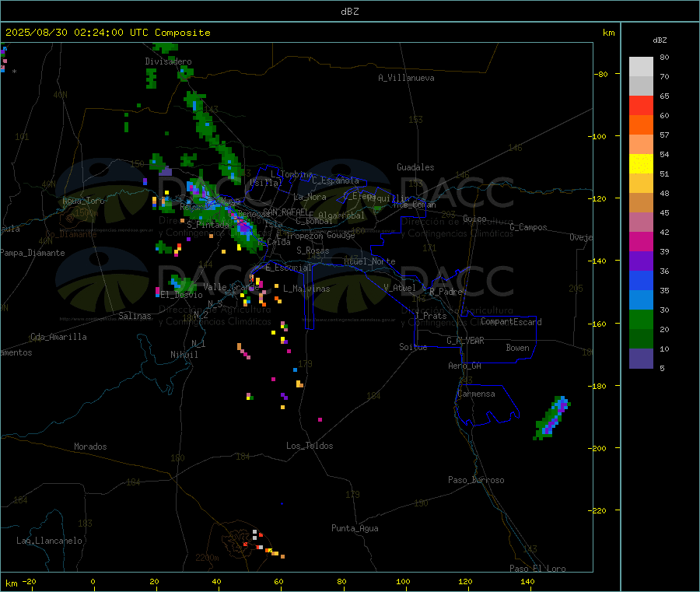Select the red 60-65 dBZ legend color

pyautogui.click(x=641, y=105)
